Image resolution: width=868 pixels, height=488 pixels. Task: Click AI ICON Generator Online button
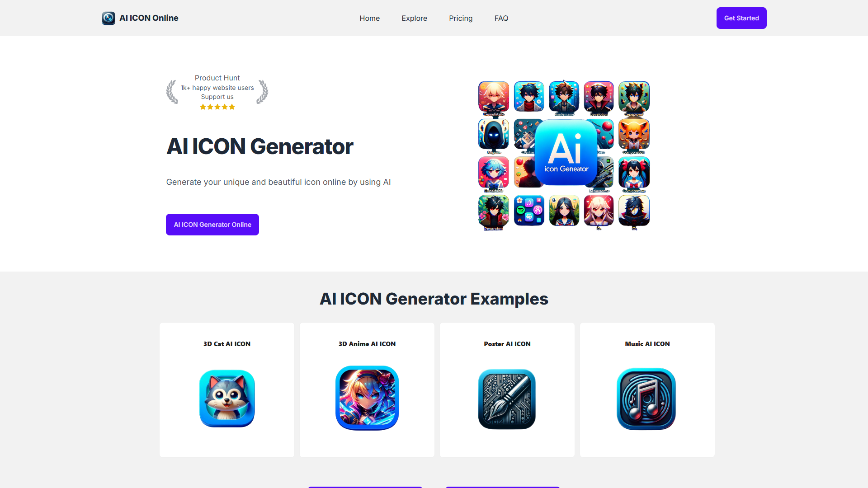(212, 225)
